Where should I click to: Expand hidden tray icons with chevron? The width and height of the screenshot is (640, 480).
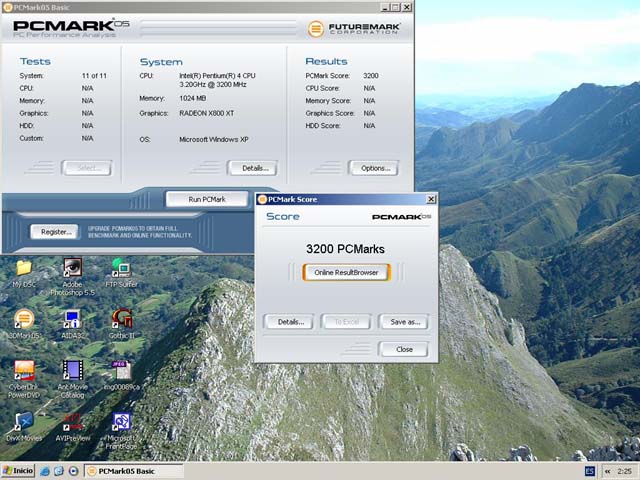point(607,471)
